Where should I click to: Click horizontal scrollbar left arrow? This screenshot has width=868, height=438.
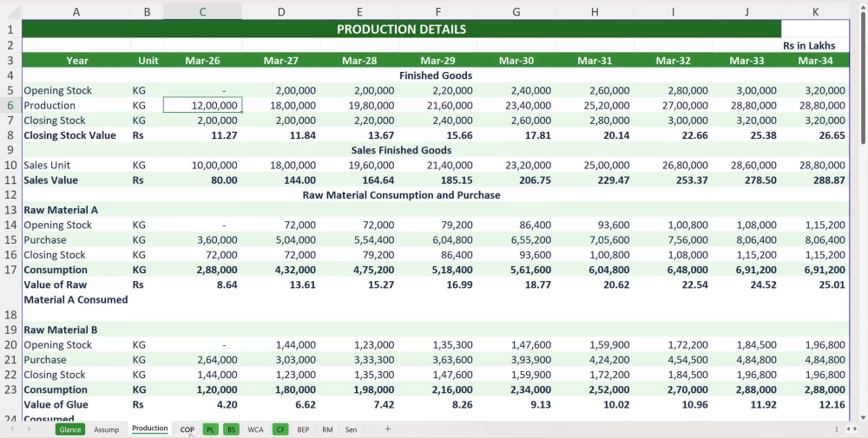pos(849,429)
